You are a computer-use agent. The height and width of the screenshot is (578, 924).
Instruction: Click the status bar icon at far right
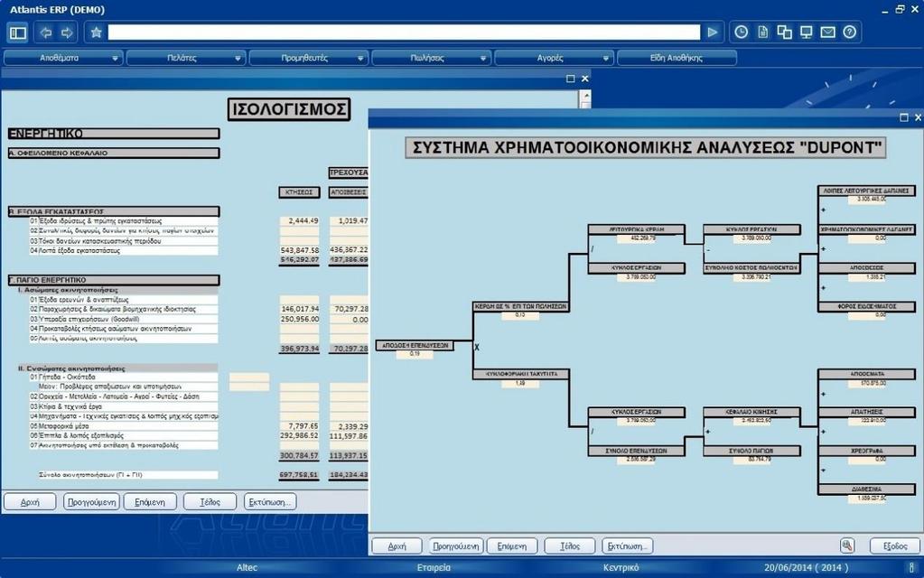[911, 567]
